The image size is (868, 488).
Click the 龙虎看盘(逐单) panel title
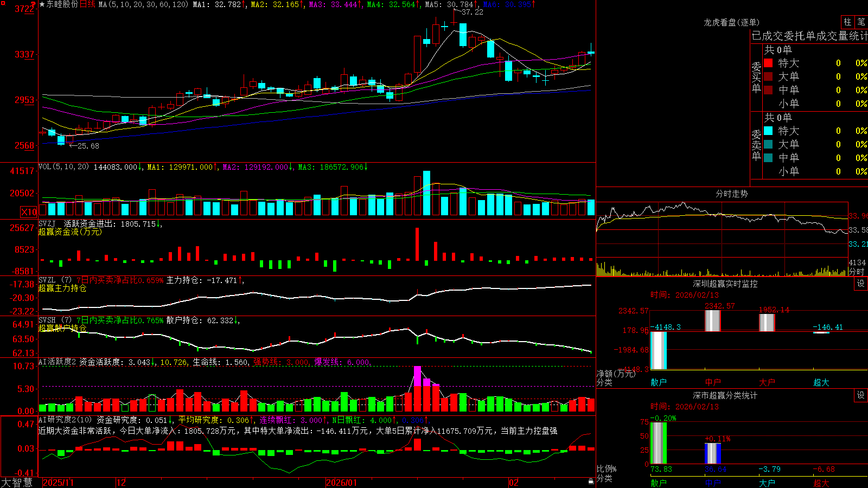click(x=732, y=22)
